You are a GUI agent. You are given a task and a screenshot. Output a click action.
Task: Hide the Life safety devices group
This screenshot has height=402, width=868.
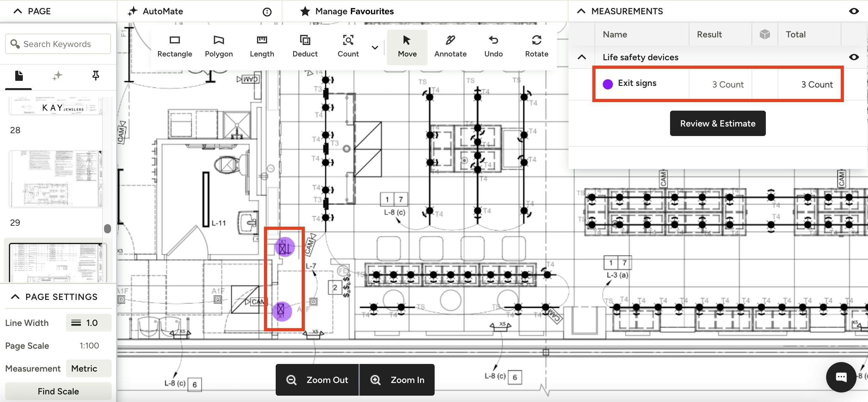tap(853, 57)
